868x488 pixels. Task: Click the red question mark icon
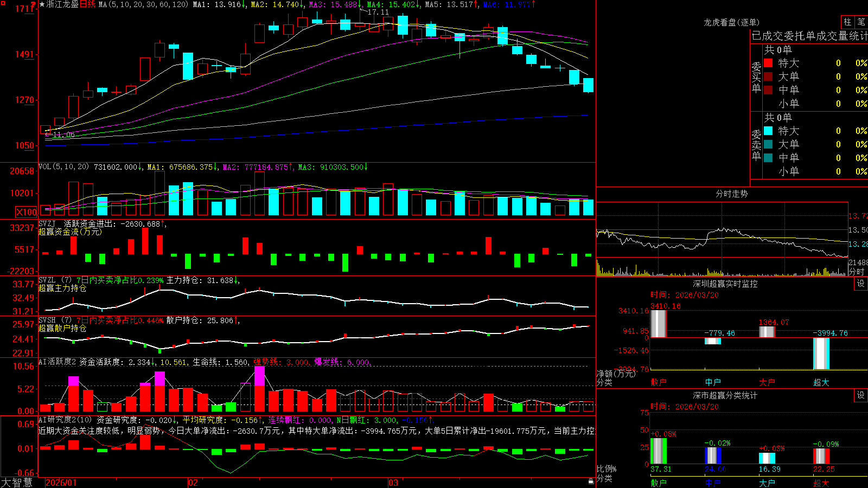point(33,5)
